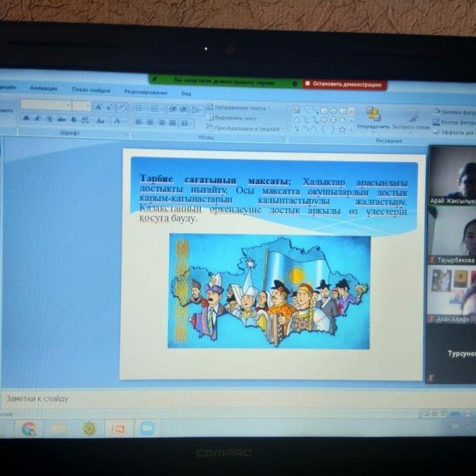Select the triangle shape

pos(296,119)
